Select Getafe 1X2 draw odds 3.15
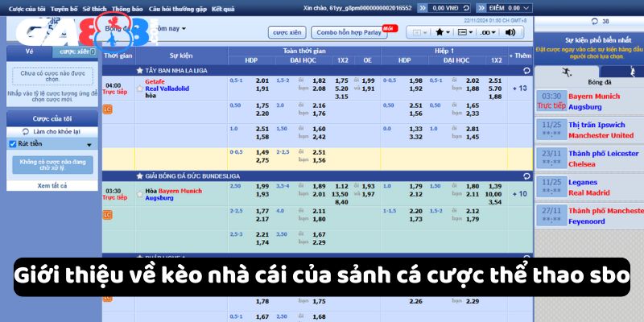Screen dimensions: 644x322 (x=341, y=97)
